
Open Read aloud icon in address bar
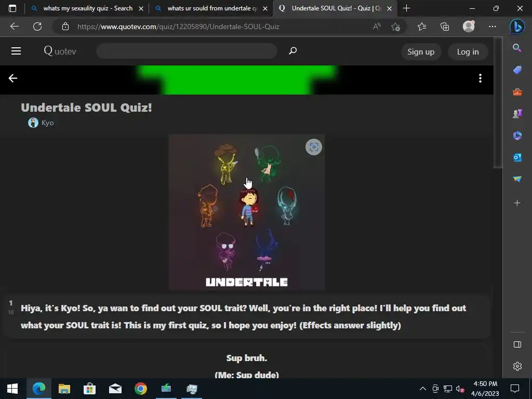click(x=377, y=26)
